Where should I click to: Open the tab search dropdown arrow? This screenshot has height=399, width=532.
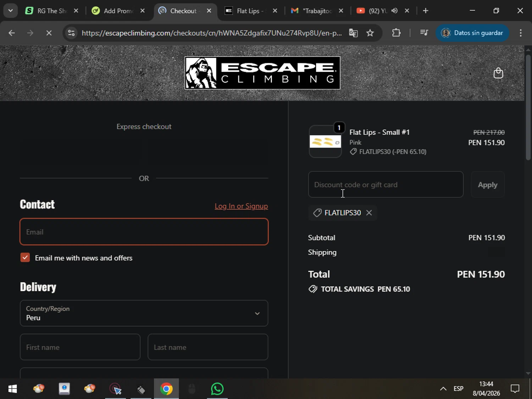(11, 11)
